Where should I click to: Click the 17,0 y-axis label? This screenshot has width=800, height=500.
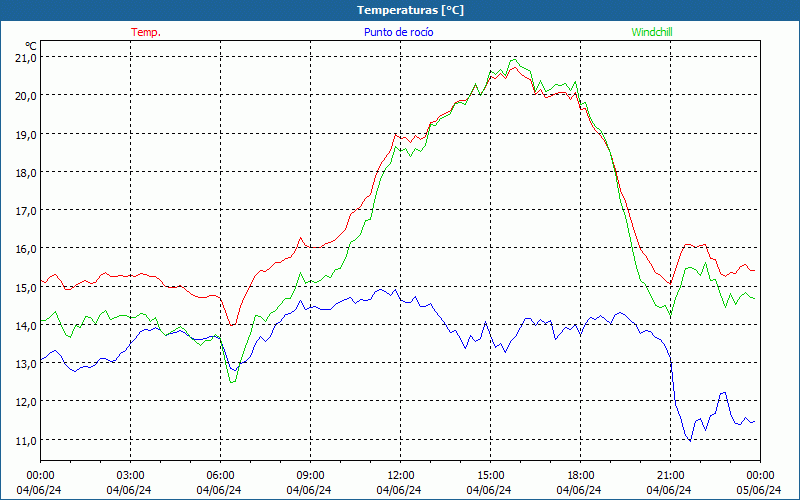pos(26,211)
